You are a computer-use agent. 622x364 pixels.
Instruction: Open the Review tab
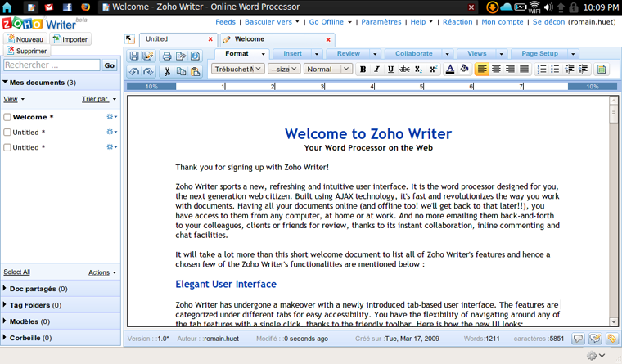click(x=349, y=53)
